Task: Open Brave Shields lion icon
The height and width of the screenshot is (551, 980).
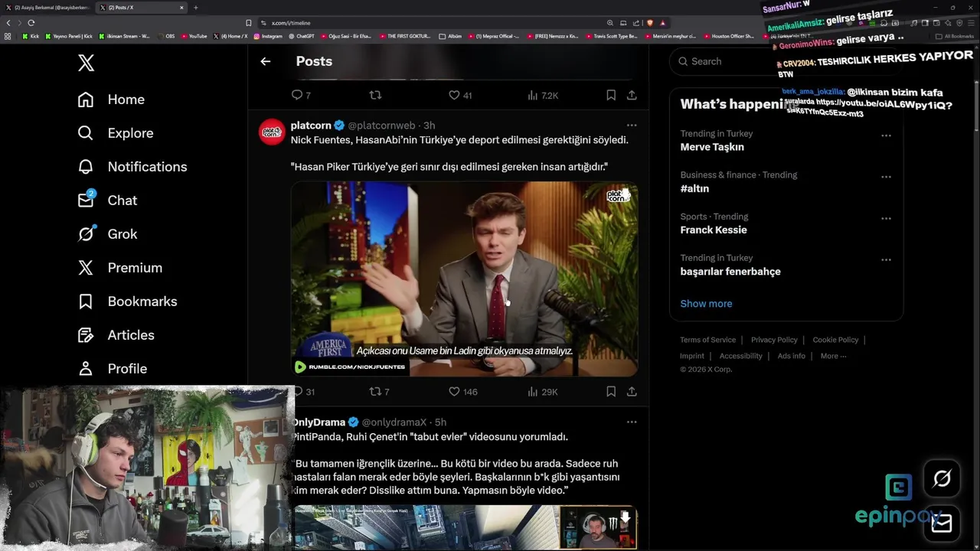Action: 650,23
